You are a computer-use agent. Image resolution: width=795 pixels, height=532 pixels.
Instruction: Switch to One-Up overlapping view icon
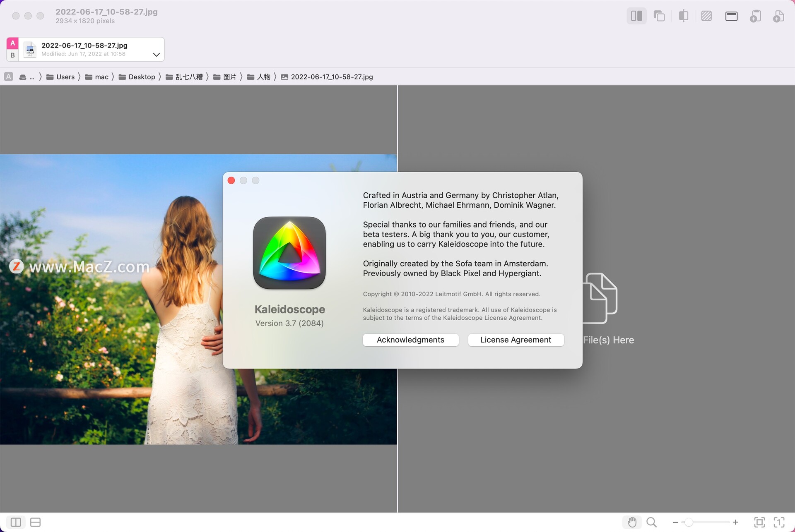tap(659, 16)
